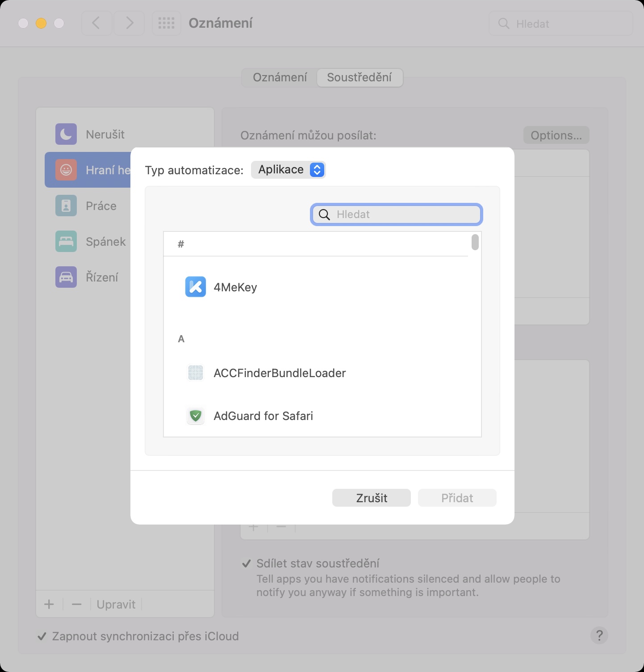Click the Upravit button in the sidebar
This screenshot has width=644, height=672.
click(x=116, y=605)
